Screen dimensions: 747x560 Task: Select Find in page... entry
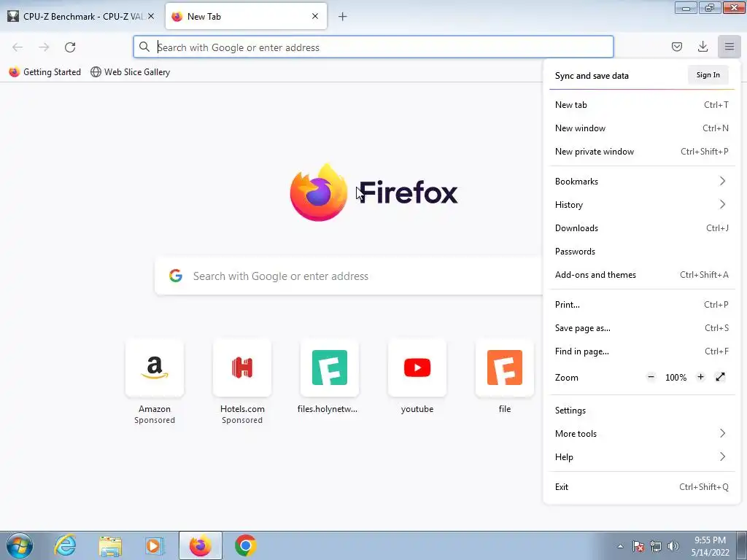[642, 351]
